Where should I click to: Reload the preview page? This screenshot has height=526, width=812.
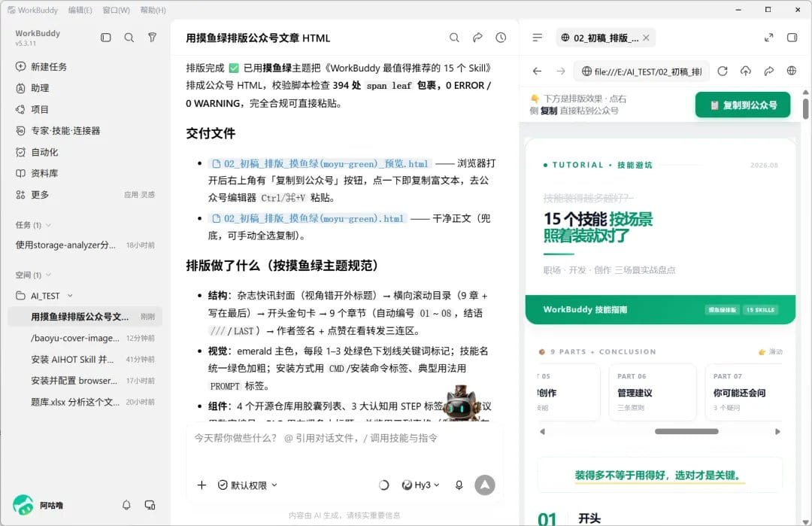[x=723, y=71]
